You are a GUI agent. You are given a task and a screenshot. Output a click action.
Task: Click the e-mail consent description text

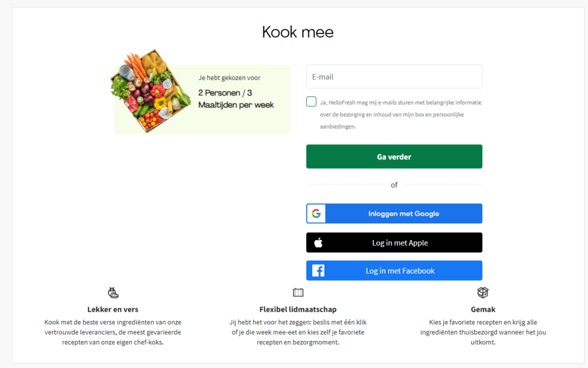[400, 114]
